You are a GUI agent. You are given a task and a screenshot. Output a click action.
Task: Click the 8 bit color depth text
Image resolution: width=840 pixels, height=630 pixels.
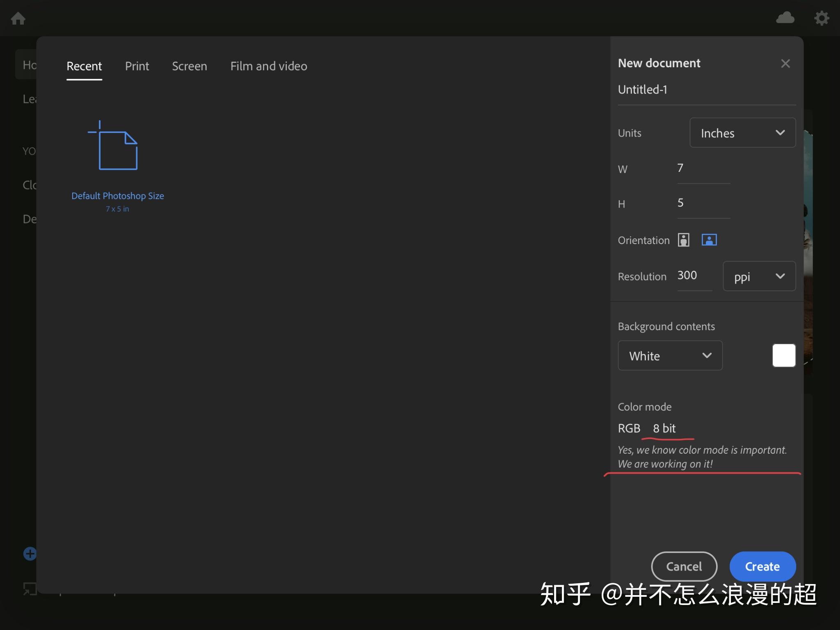tap(664, 429)
